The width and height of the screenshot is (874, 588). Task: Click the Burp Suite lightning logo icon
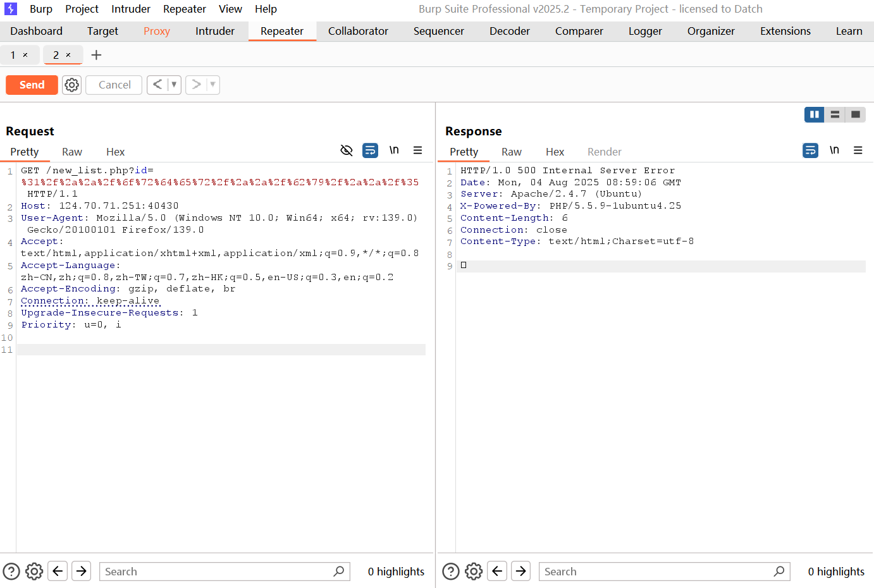11,9
